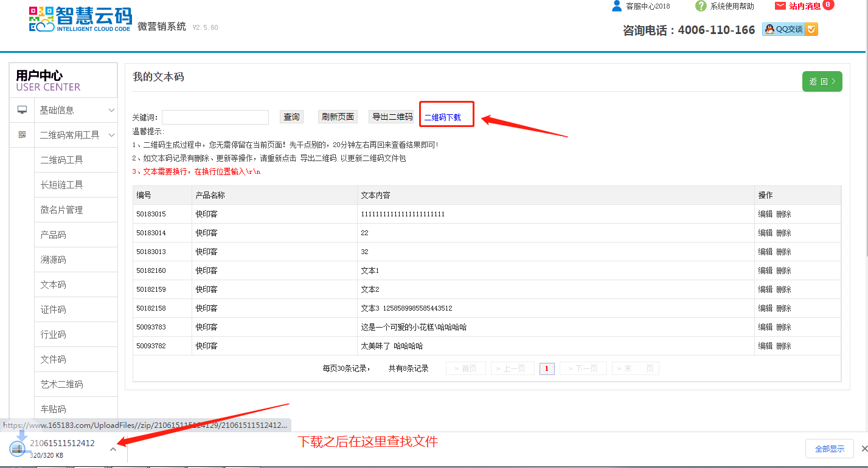Open 站内消息 envelope icon
This screenshot has height=468, width=868.
coord(780,6)
